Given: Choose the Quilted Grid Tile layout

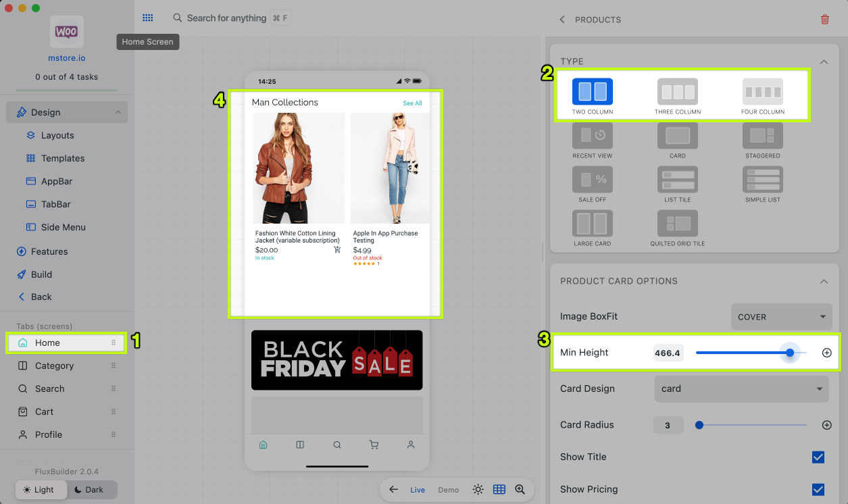Looking at the screenshot, I should [677, 224].
